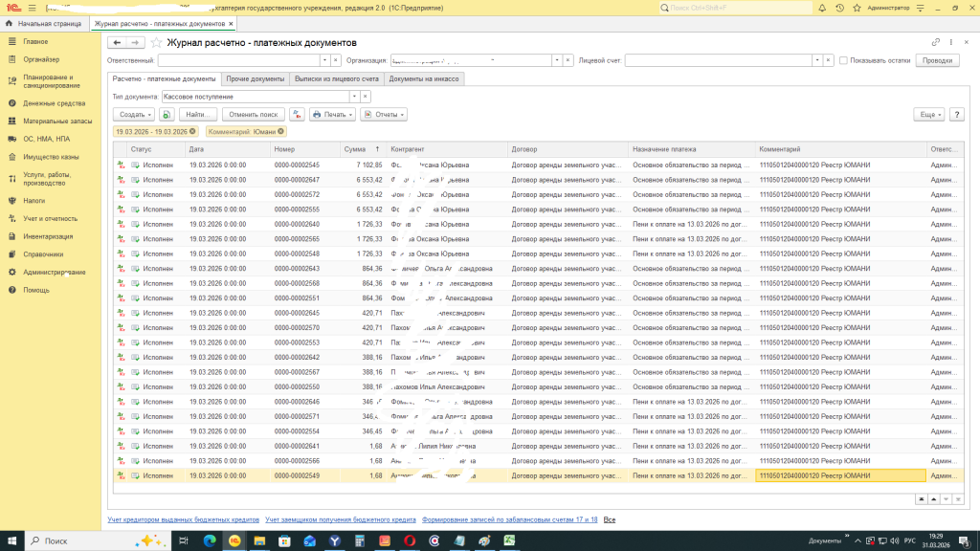Expand the Лицевой счет dropdown
980x551 pixels.
816,60
